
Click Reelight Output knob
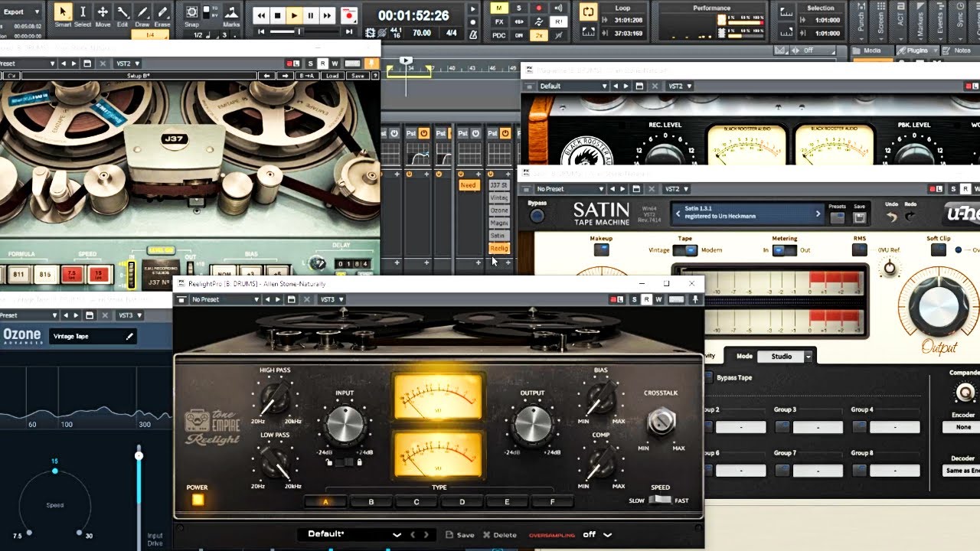point(533,425)
